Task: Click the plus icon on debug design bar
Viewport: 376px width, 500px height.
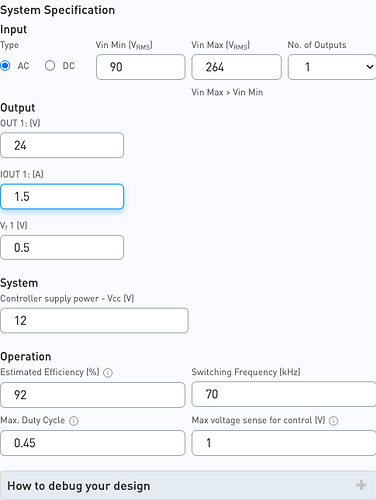Action: 361,485
